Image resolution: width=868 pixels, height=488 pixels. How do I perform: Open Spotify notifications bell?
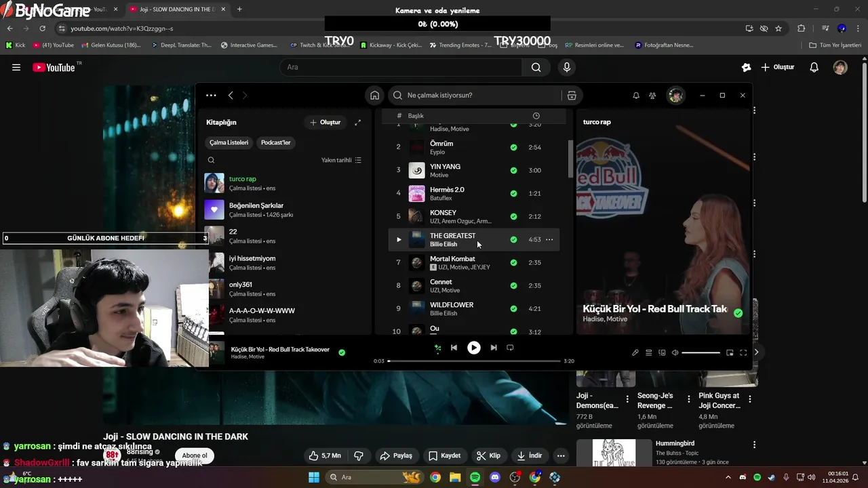tap(636, 96)
